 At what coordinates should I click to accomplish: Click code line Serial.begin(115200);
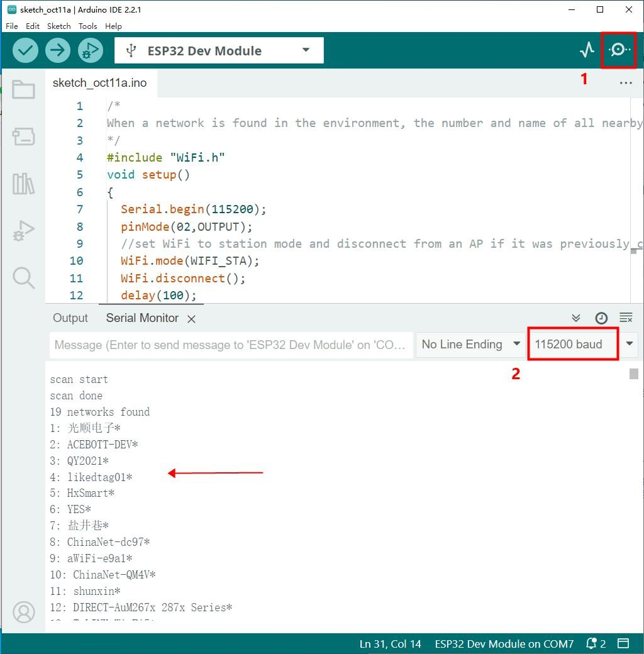pos(193,209)
